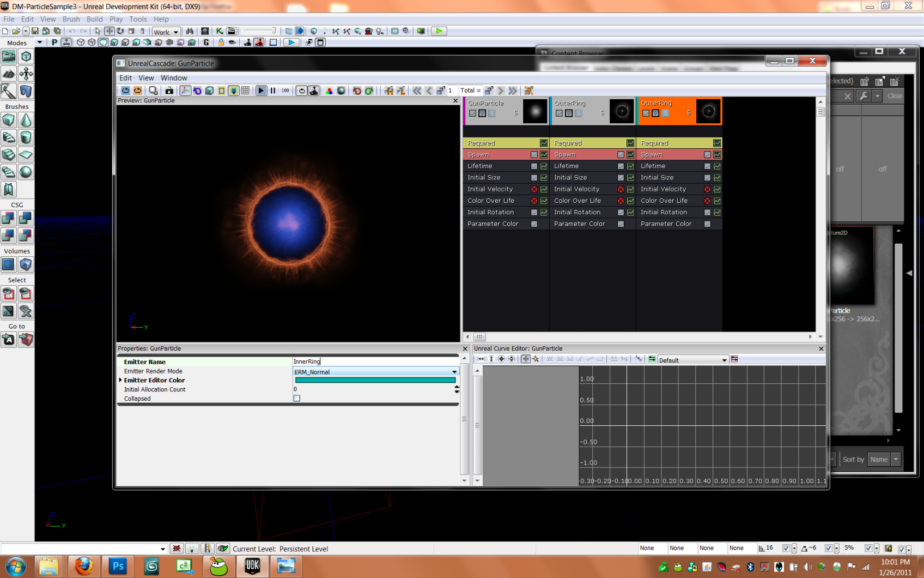The image size is (924, 578).
Task: Select the Parameter Color module in middle OuterRing
Action: point(579,224)
